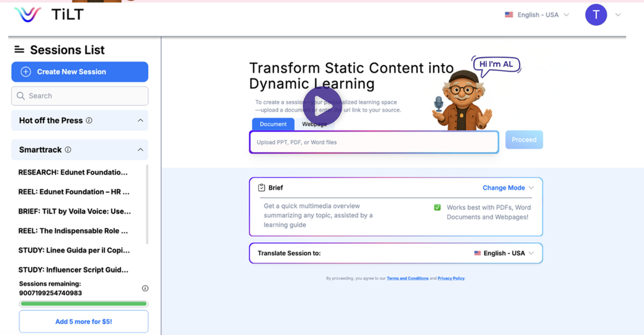644x335 pixels.
Task: Click the TiLT logo icon
Action: (x=27, y=14)
